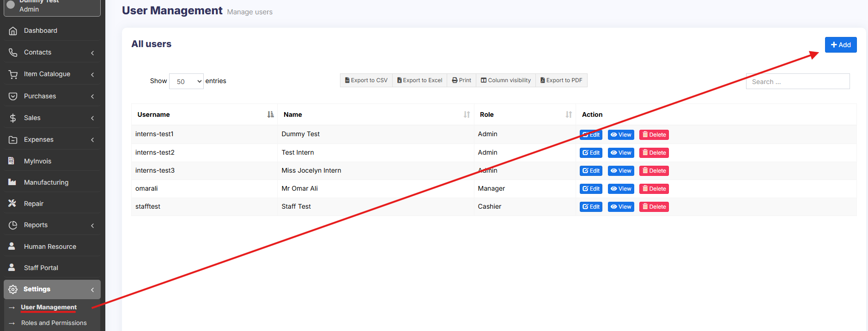Open the Show entries dropdown
Image resolution: width=868 pixels, height=331 pixels.
[186, 81]
